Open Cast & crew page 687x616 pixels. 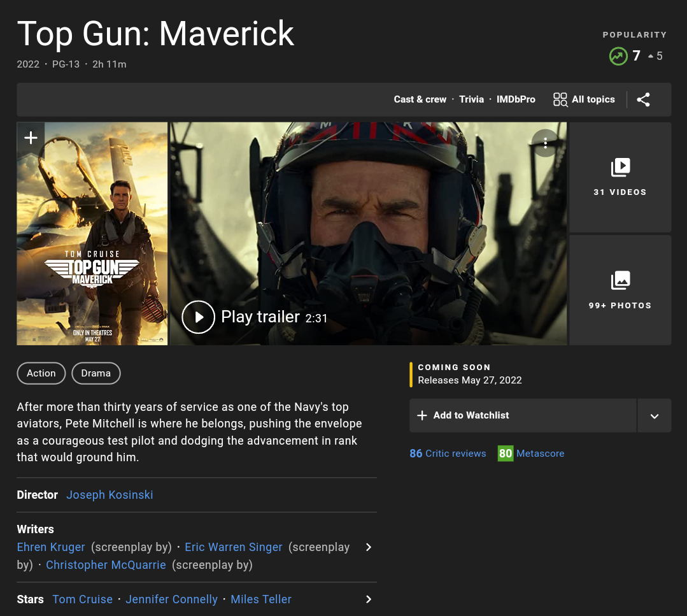(x=420, y=99)
